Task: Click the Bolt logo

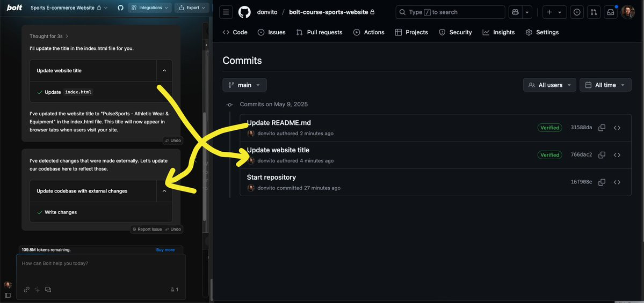Action: [x=15, y=8]
